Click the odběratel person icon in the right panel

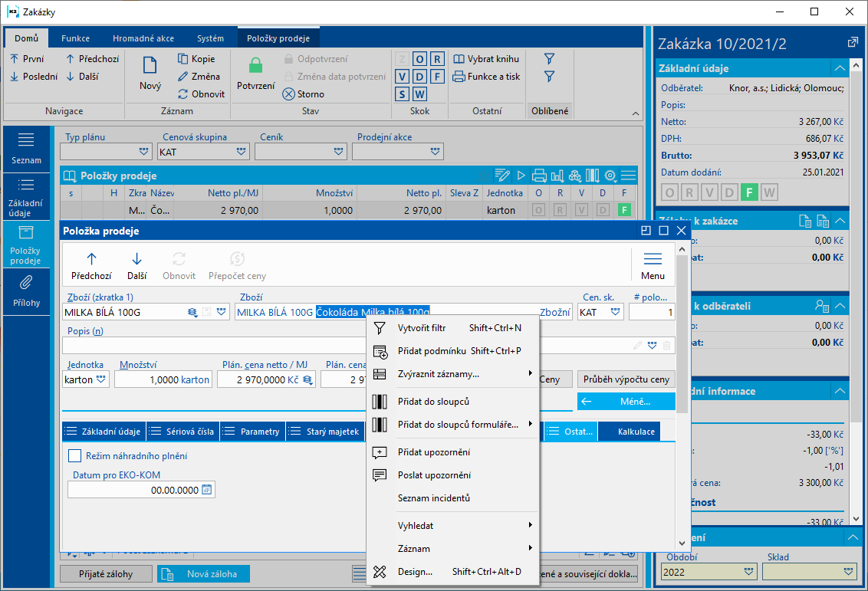pyautogui.click(x=821, y=306)
